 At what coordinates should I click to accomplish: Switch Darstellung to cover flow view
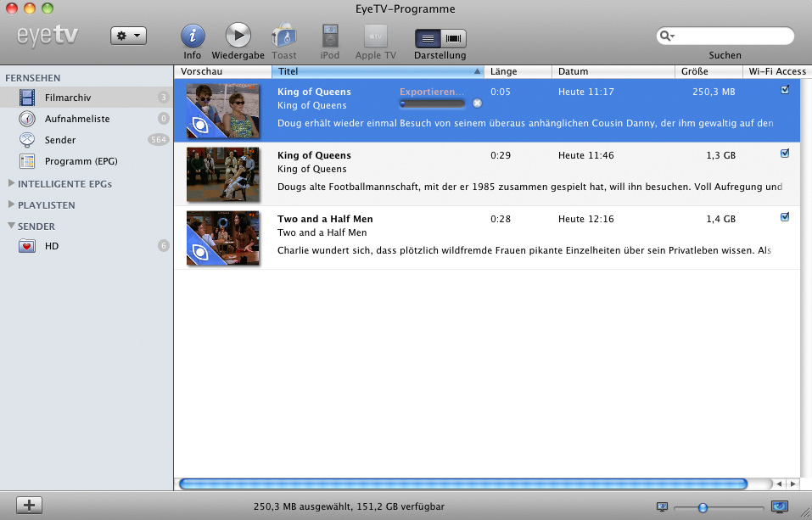click(453, 38)
